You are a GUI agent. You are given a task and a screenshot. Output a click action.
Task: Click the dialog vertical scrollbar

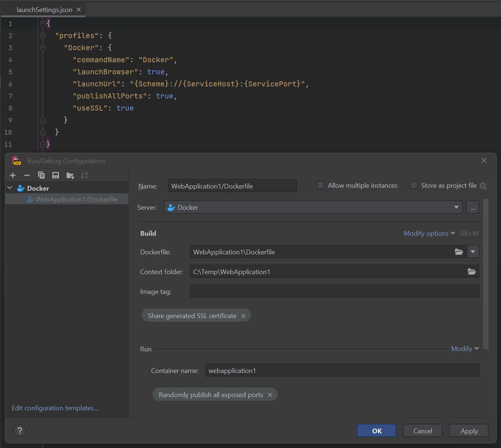pyautogui.click(x=486, y=273)
